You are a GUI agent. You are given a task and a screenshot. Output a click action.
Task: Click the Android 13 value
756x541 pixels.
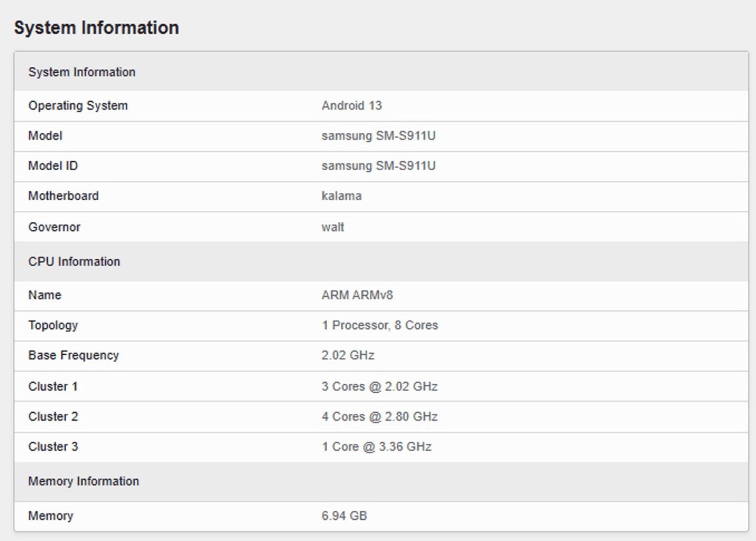[x=351, y=106]
